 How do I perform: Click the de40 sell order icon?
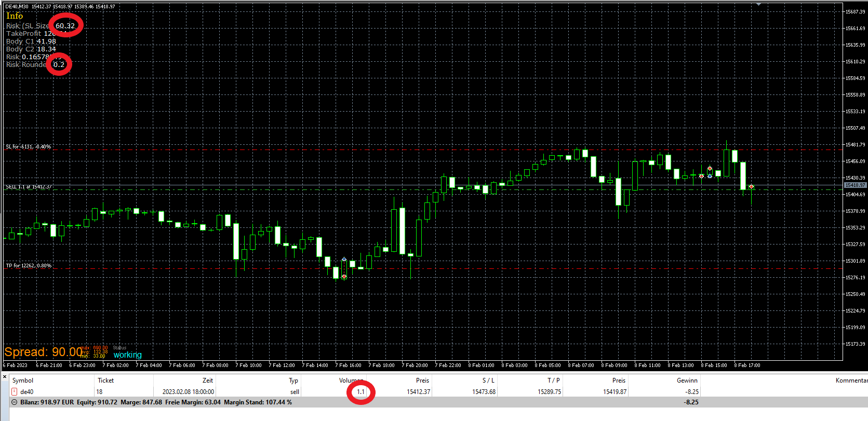coord(15,392)
